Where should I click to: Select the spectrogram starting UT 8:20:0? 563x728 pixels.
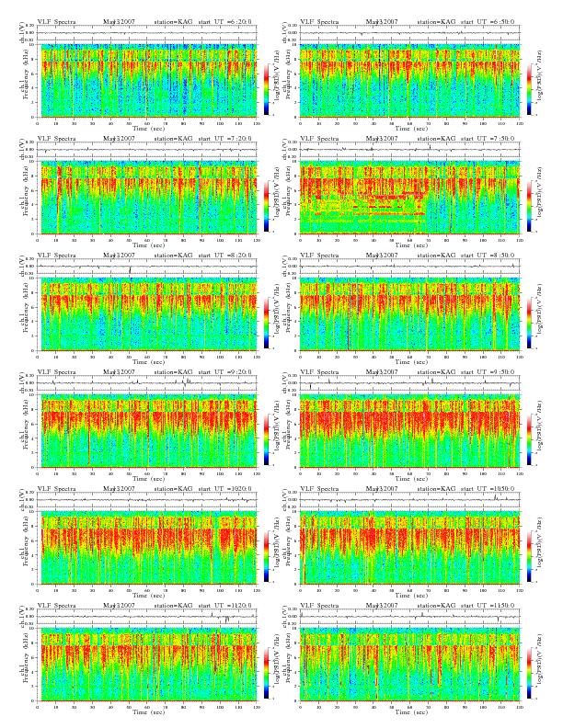point(147,313)
